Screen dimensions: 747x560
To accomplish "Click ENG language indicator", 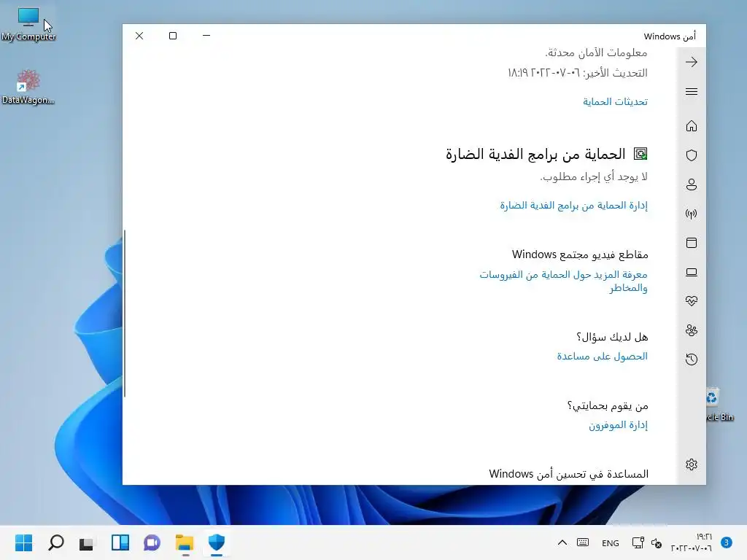I will [611, 542].
